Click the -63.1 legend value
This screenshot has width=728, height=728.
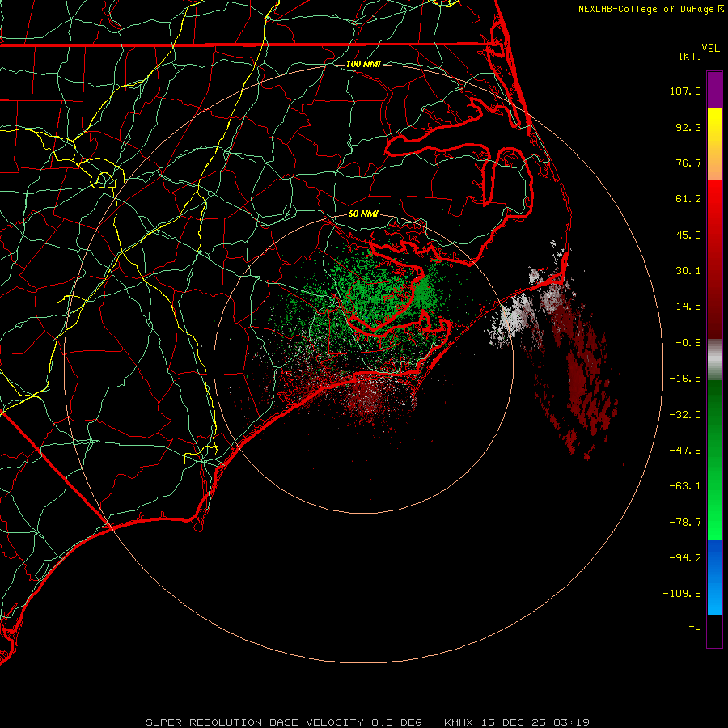click(x=685, y=486)
